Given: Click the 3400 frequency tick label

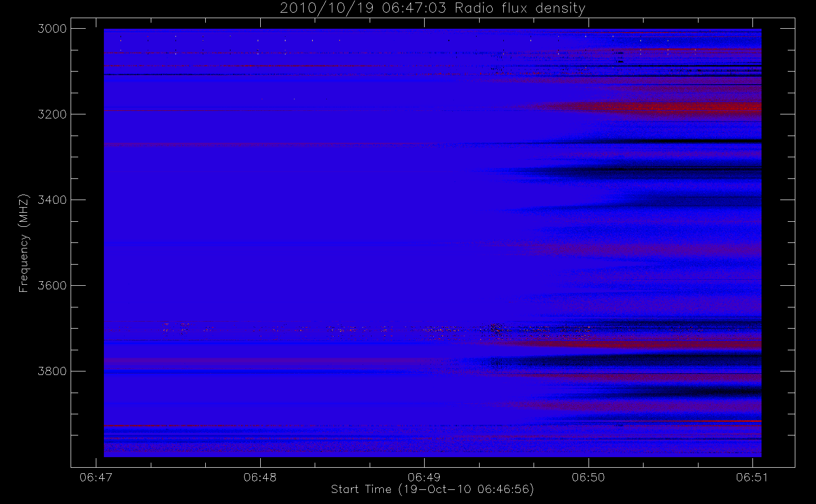Looking at the screenshot, I should [52, 200].
